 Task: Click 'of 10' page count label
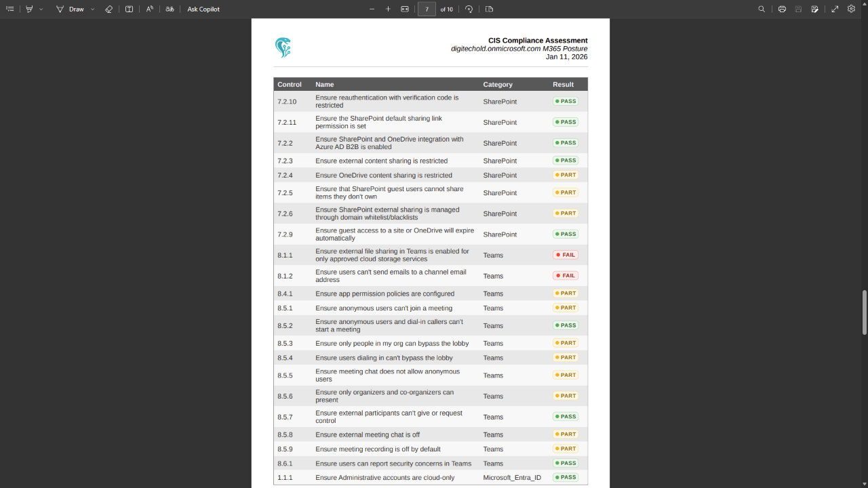(x=446, y=9)
